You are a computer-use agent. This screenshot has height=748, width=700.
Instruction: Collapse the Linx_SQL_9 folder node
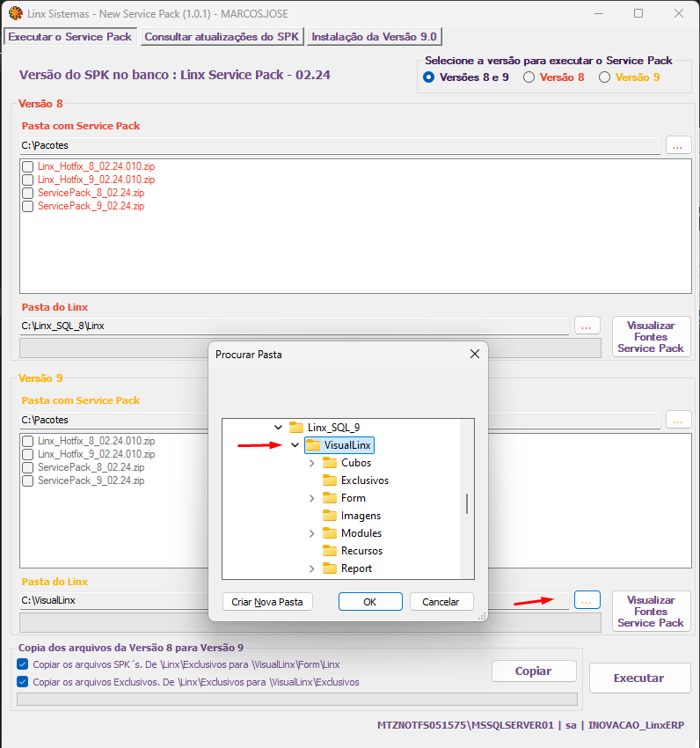tap(279, 427)
